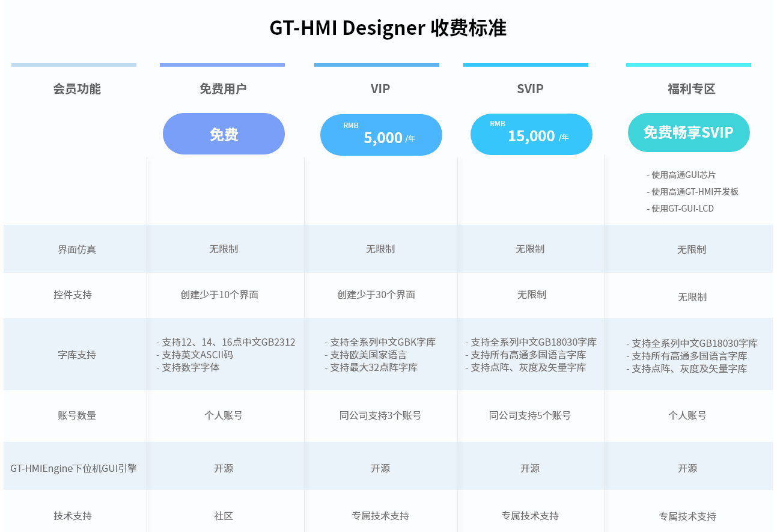The image size is (777, 532).
Task: Click the VIP column header
Action: pos(380,89)
